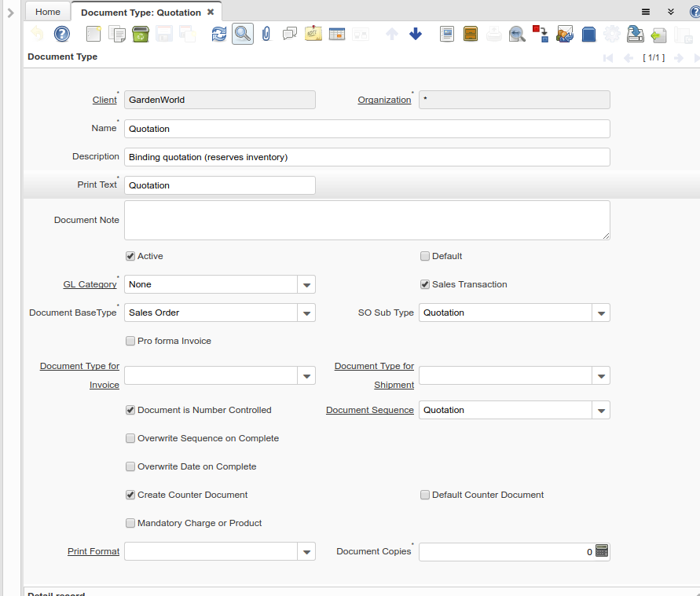Switch to the Home tab

coord(47,12)
